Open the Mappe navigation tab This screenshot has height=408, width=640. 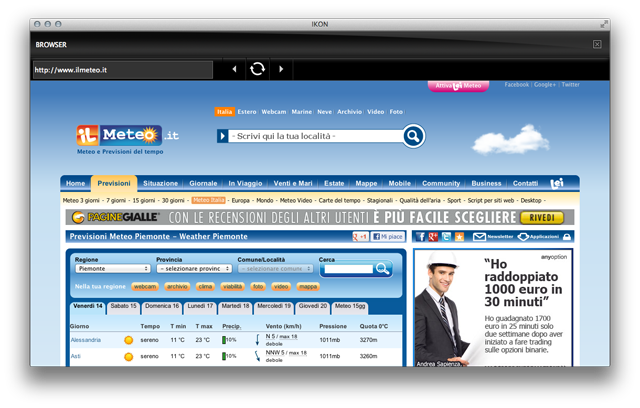tap(366, 183)
